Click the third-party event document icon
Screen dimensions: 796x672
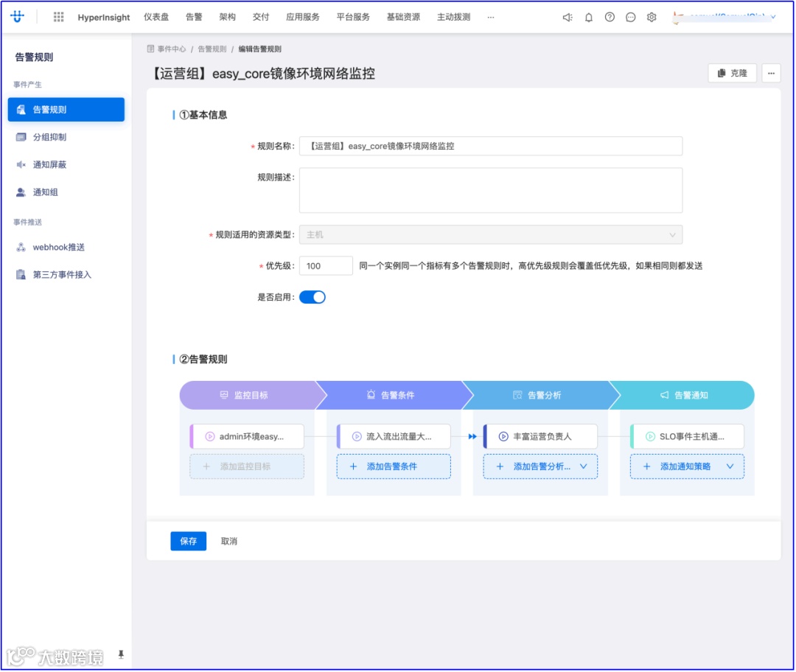click(x=21, y=275)
